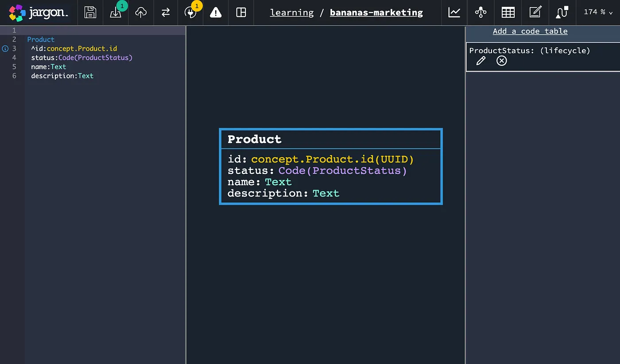Viewport: 620px width, 364px height.
Task: Click the plug icon with yellow badge
Action: pos(190,13)
